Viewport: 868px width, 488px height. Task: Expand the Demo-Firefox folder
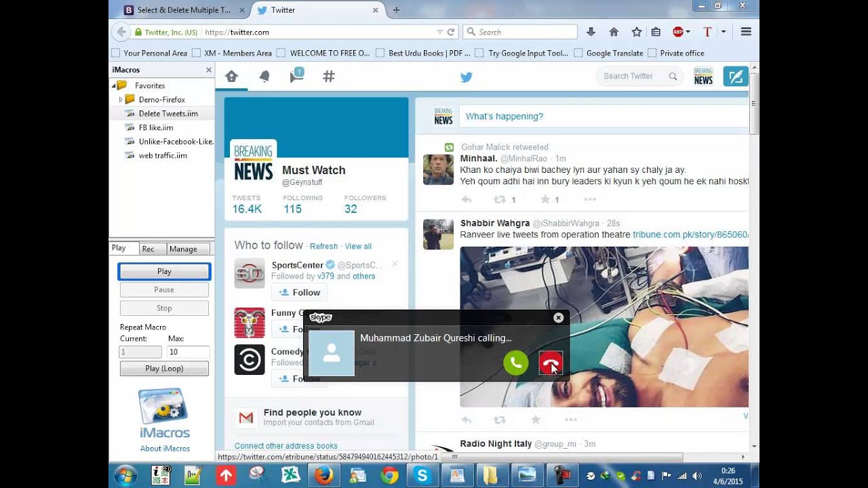[x=121, y=100]
